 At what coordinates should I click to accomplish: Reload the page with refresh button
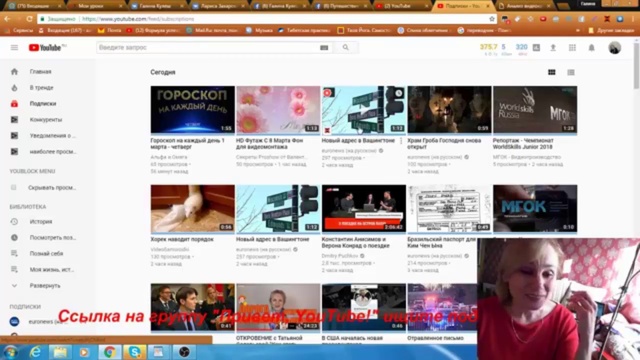pyautogui.click(x=29, y=19)
